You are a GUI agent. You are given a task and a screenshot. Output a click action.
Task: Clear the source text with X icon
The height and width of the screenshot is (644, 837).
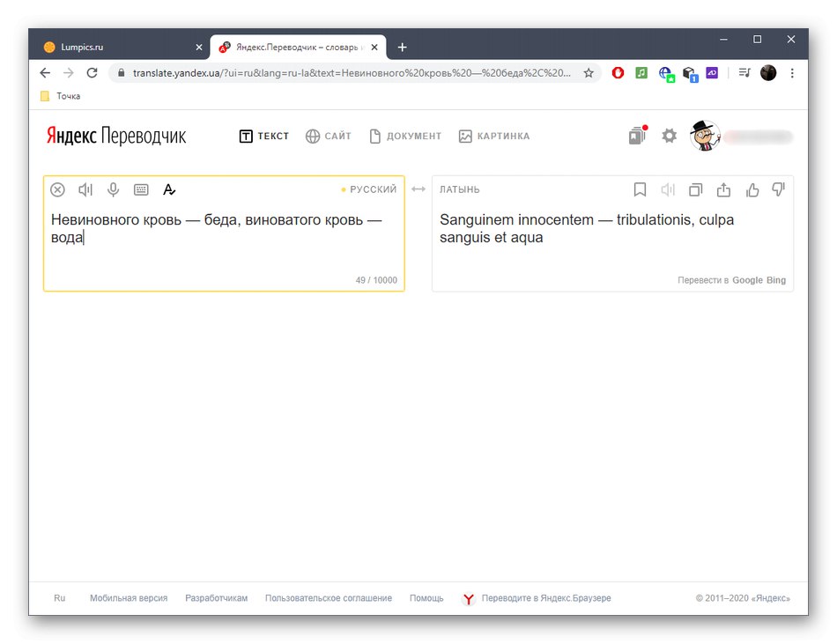point(57,189)
